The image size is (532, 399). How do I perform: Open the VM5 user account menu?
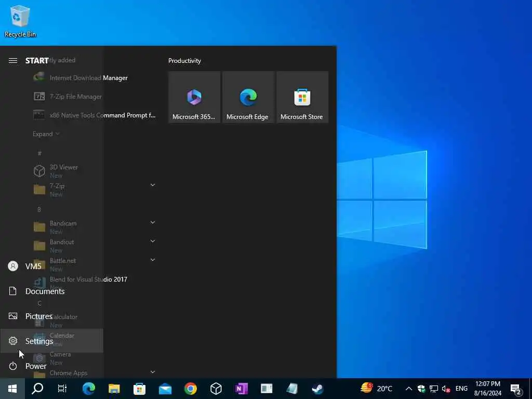[x=51, y=266]
